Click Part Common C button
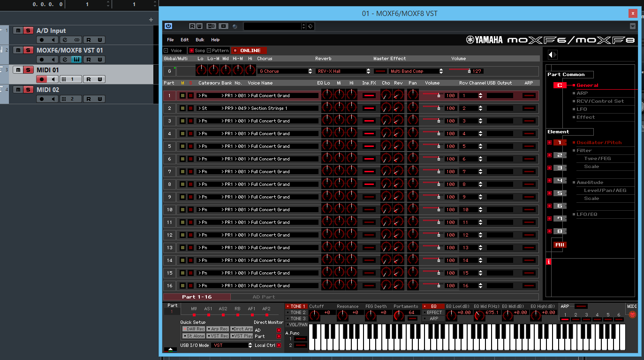 coord(560,85)
